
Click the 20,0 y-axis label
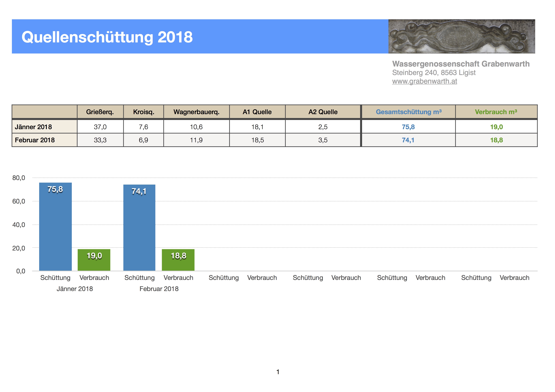19,248
